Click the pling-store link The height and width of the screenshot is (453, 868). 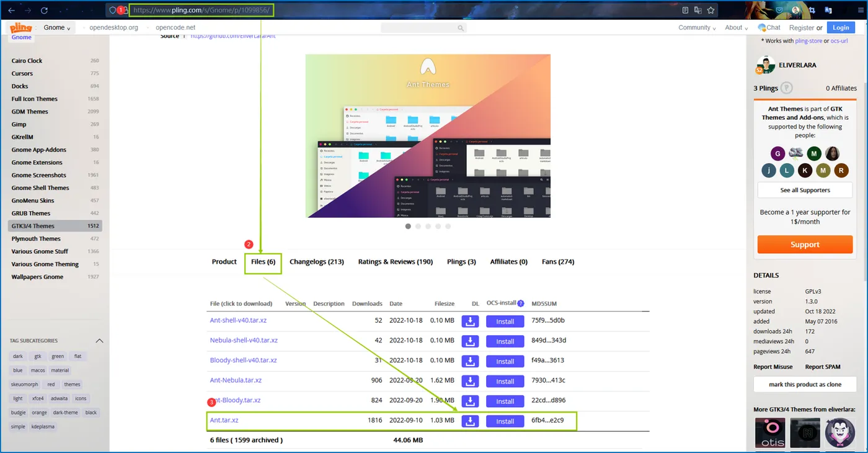point(808,41)
